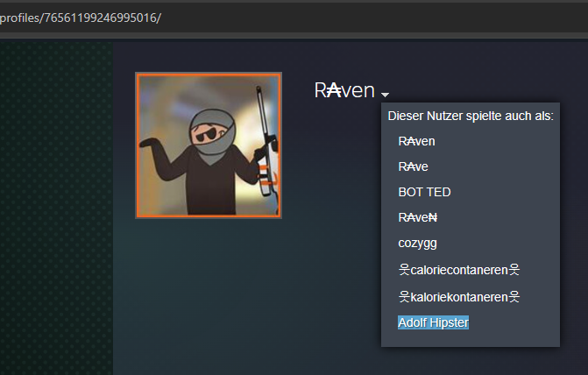Image resolution: width=588 pixels, height=375 pixels.
Task: Click person symbol before "caloriecontaneren"
Action: point(404,270)
